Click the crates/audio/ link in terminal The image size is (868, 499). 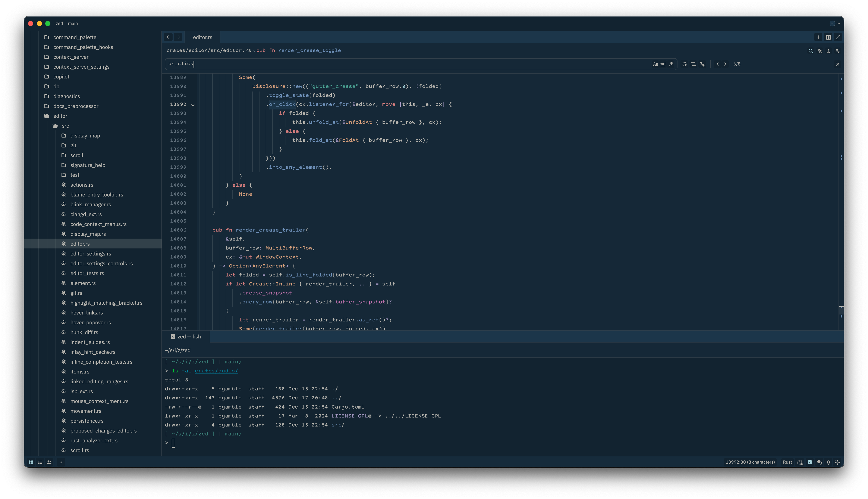tap(216, 371)
